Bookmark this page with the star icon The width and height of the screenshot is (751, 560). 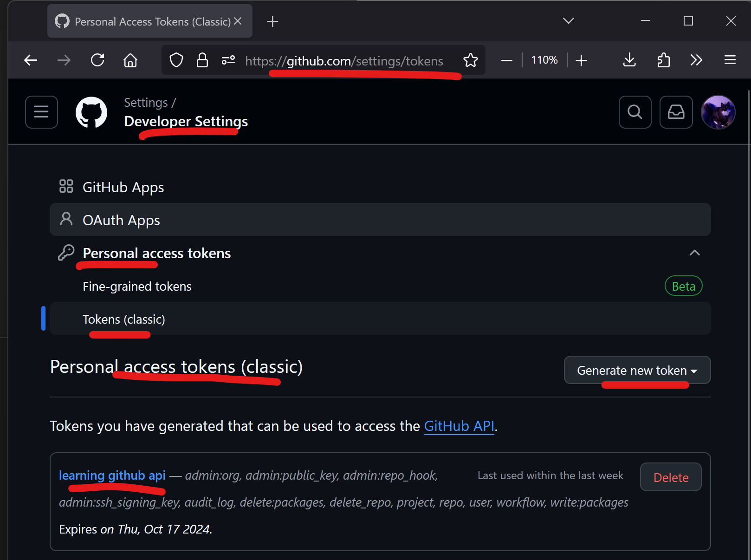pyautogui.click(x=471, y=60)
